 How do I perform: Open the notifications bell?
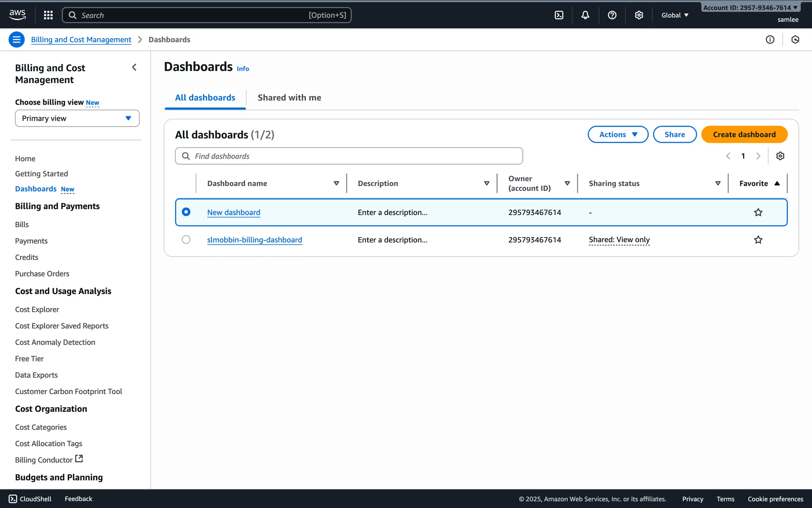pos(585,15)
